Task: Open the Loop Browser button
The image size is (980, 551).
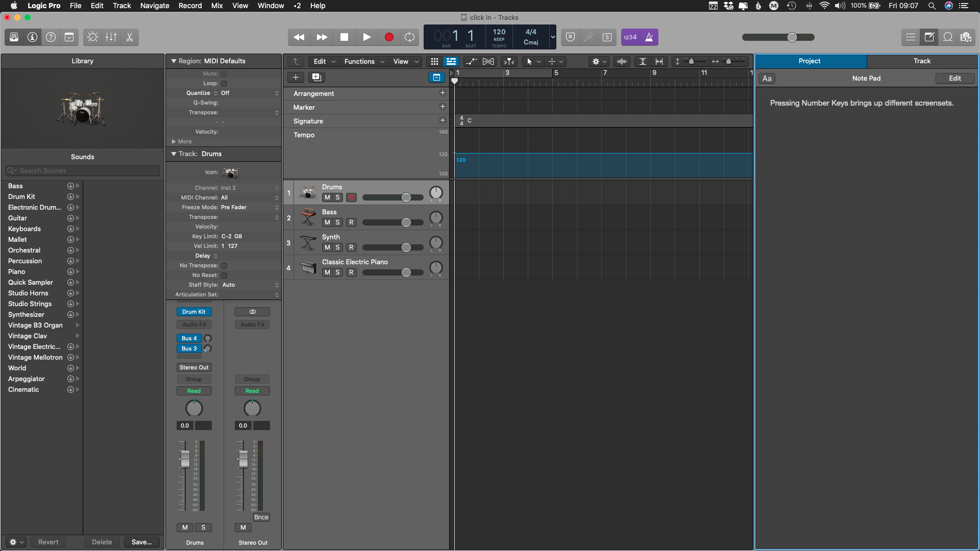Action: click(947, 37)
